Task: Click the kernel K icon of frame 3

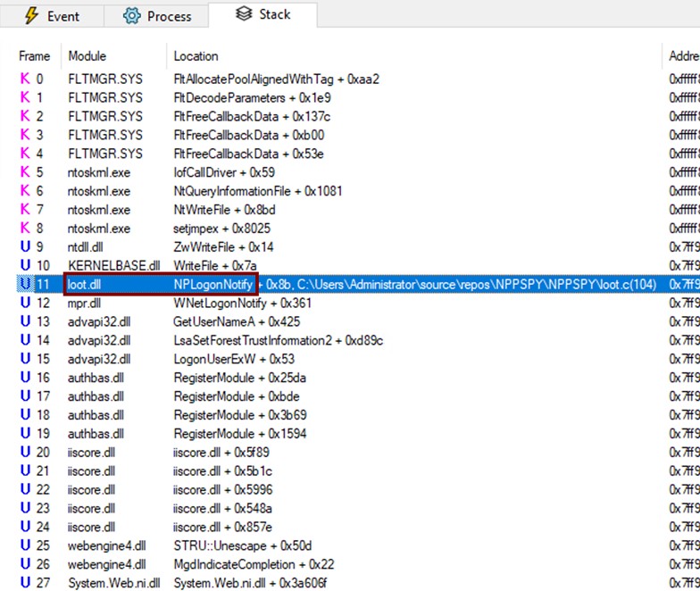Action: (25, 135)
